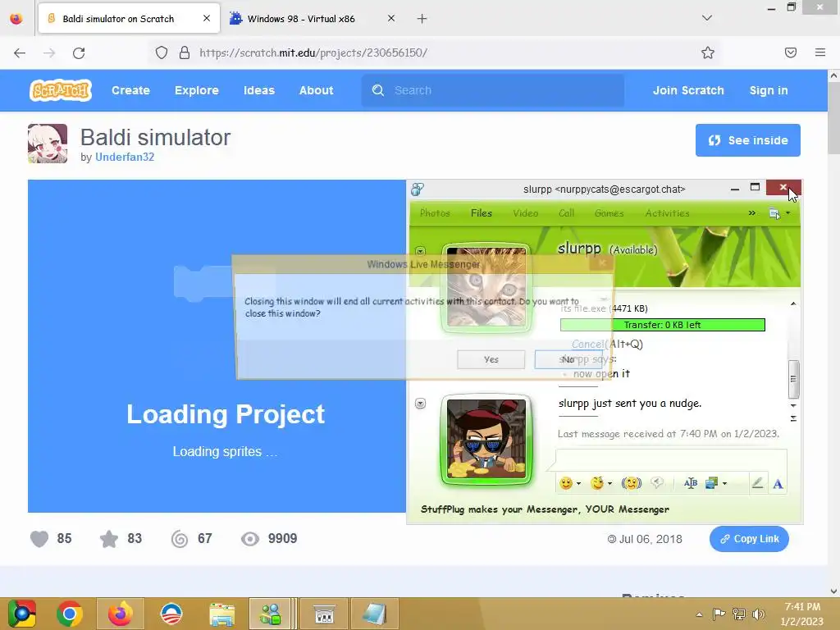Image resolution: width=840 pixels, height=630 pixels.
Task: Open the Explore page
Action: (197, 90)
